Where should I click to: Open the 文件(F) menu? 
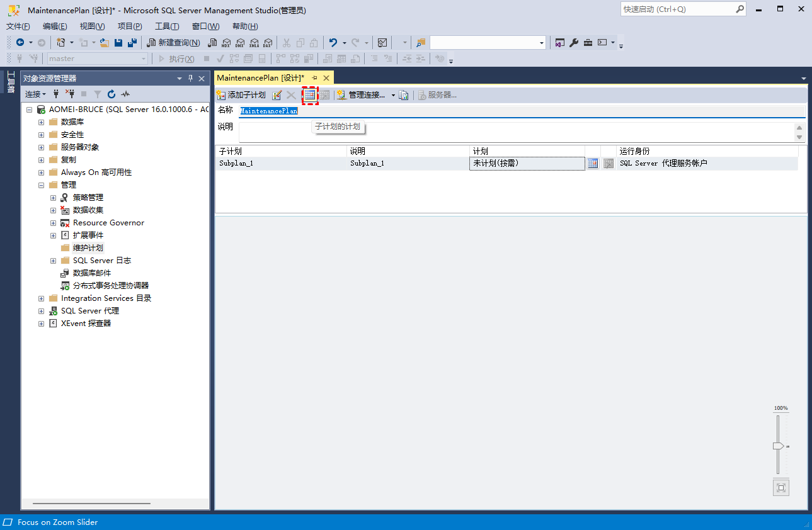18,26
